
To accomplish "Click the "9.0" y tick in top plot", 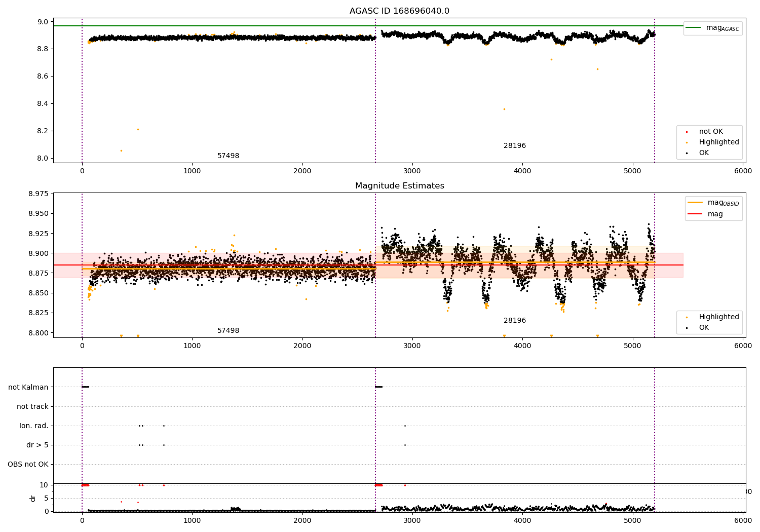I will (x=43, y=22).
